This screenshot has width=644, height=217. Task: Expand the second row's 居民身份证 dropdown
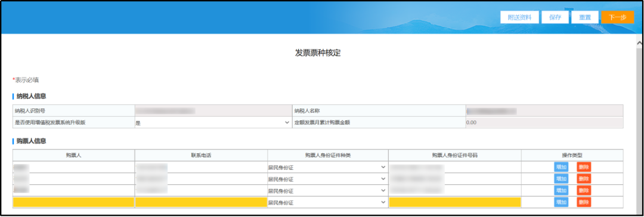tap(327, 179)
